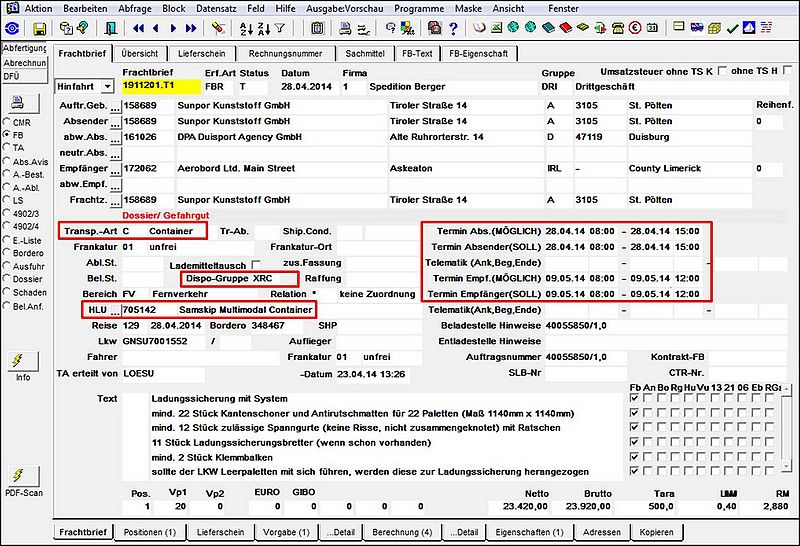Sort ascending with A-Z icon

(x=246, y=29)
